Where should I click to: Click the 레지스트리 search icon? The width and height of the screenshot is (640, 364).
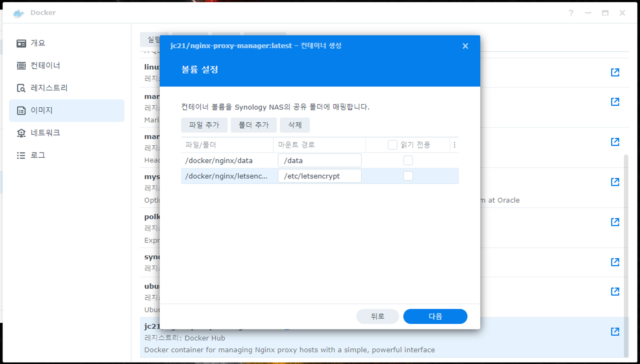(21, 88)
